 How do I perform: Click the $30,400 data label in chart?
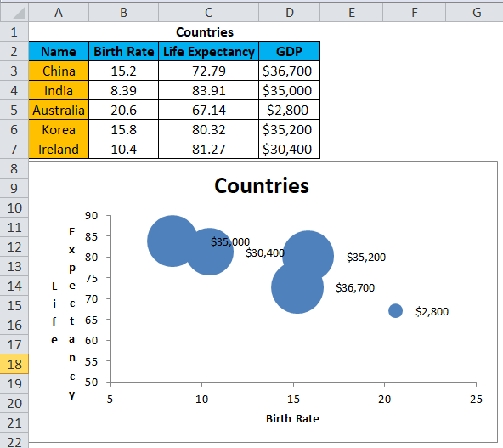[265, 252]
